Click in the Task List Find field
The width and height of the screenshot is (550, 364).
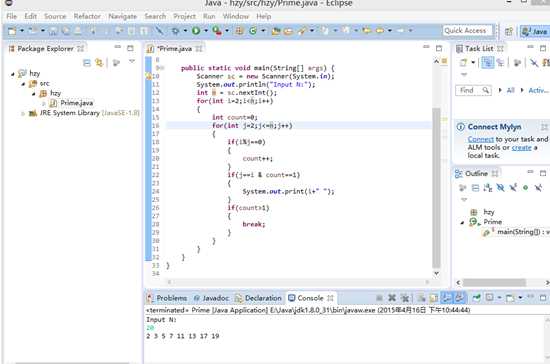[x=474, y=90]
